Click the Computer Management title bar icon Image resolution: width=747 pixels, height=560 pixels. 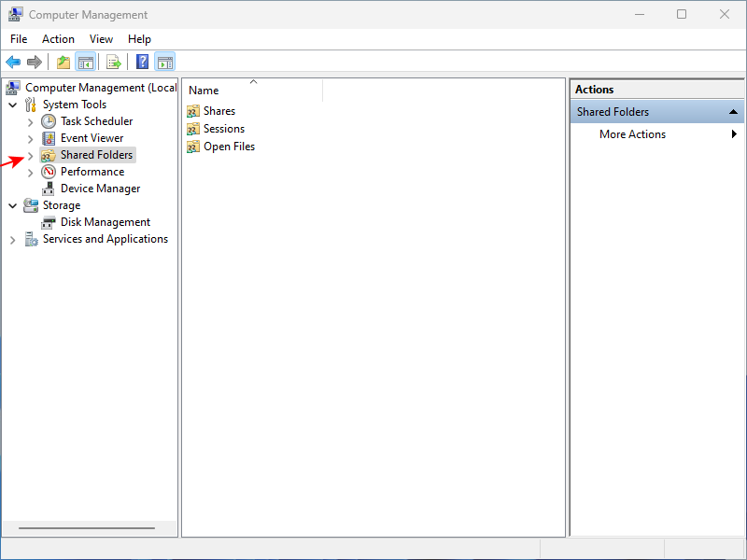(x=15, y=14)
